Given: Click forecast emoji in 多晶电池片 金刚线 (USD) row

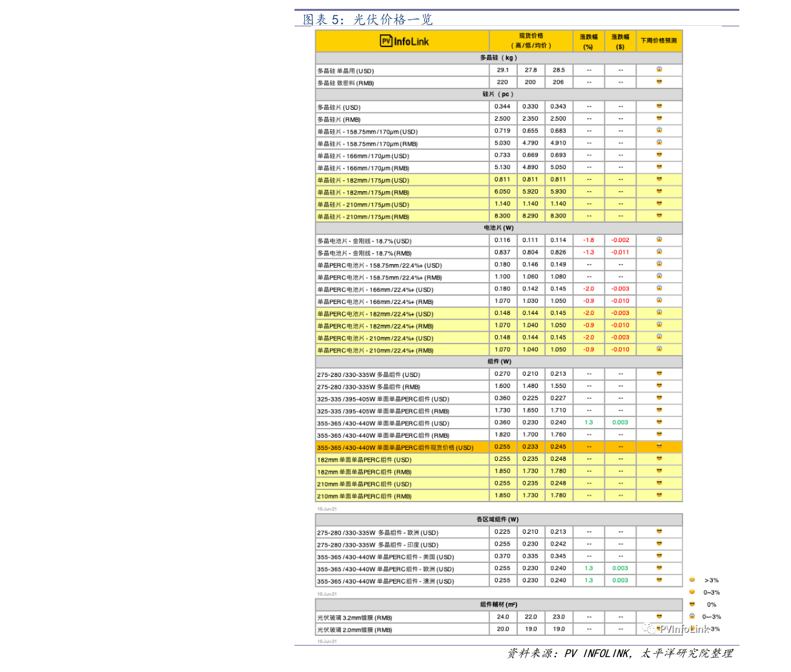Looking at the screenshot, I should pyautogui.click(x=659, y=239).
